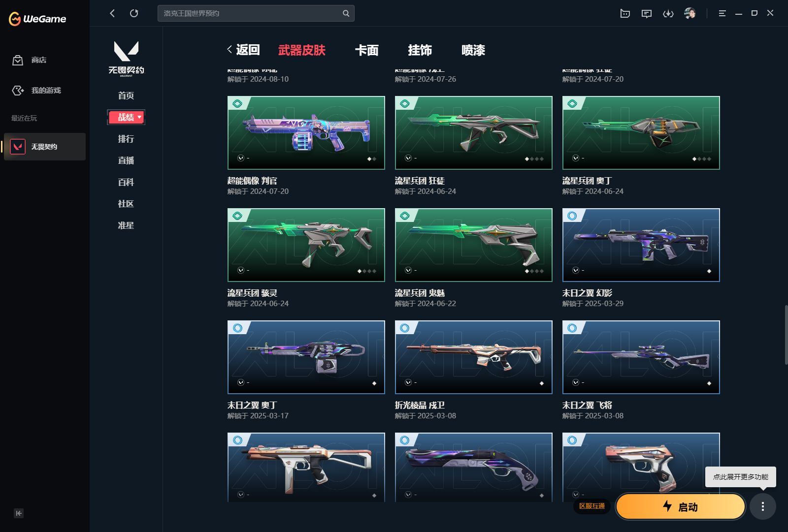Viewport: 788px width, 532px height.
Task: Open messages via the chat bubble icon
Action: pyautogui.click(x=647, y=13)
